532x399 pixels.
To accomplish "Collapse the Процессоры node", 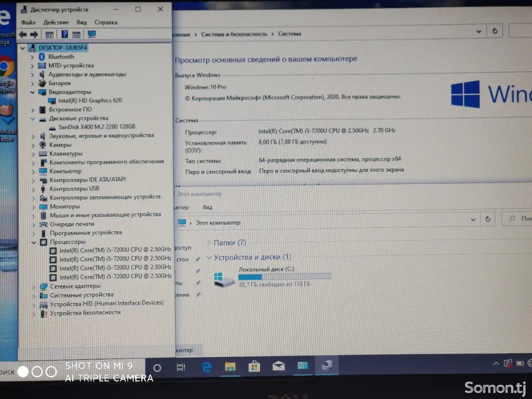I will point(34,242).
